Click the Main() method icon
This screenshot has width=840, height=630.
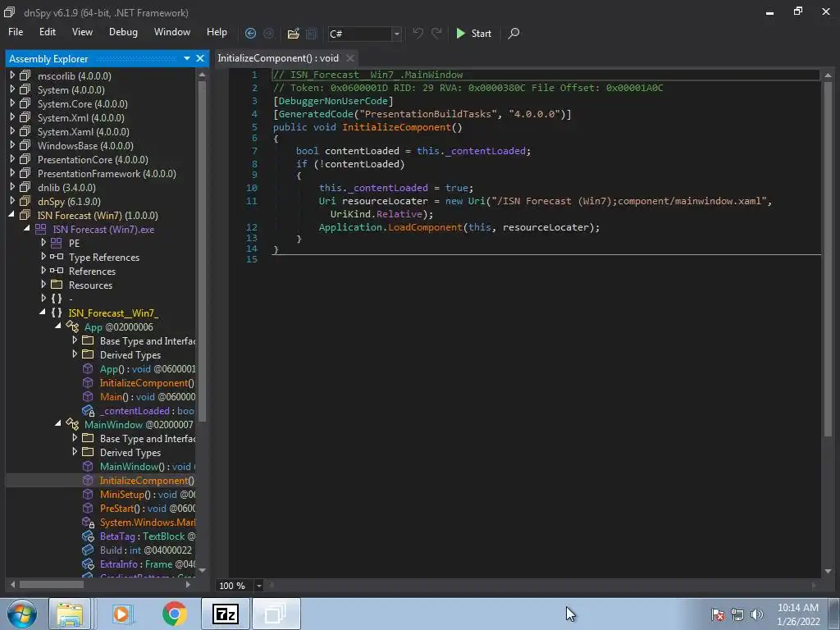[88, 396]
